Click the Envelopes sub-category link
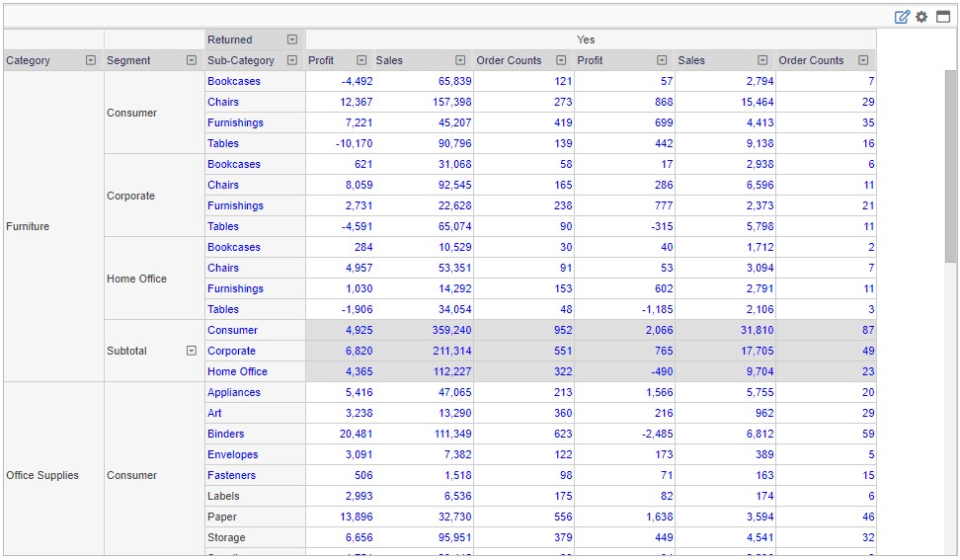960x560 pixels. point(233,454)
